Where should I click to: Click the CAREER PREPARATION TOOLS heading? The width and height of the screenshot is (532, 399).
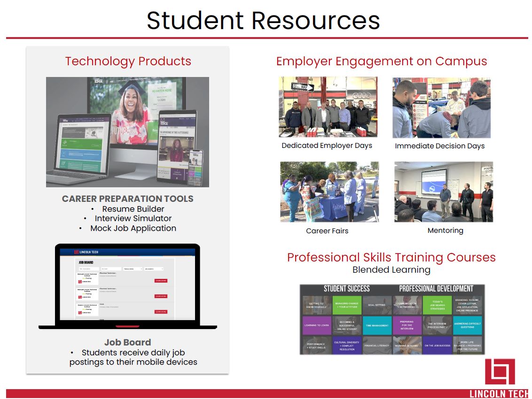click(x=127, y=199)
